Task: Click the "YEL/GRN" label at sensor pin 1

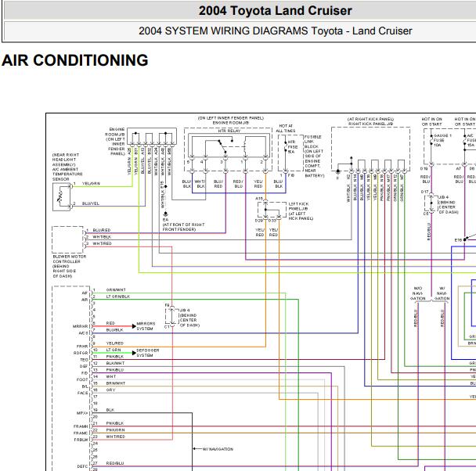Action: pos(91,184)
